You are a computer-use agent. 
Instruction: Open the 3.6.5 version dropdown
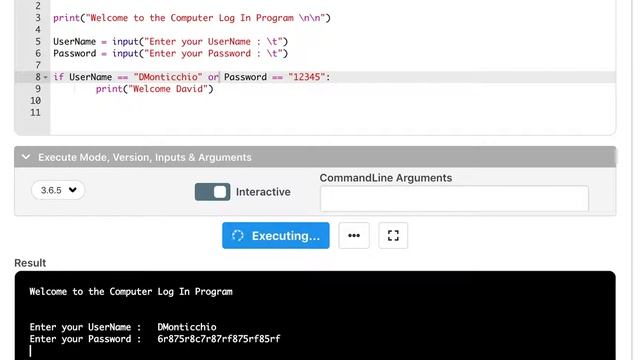pyautogui.click(x=58, y=190)
